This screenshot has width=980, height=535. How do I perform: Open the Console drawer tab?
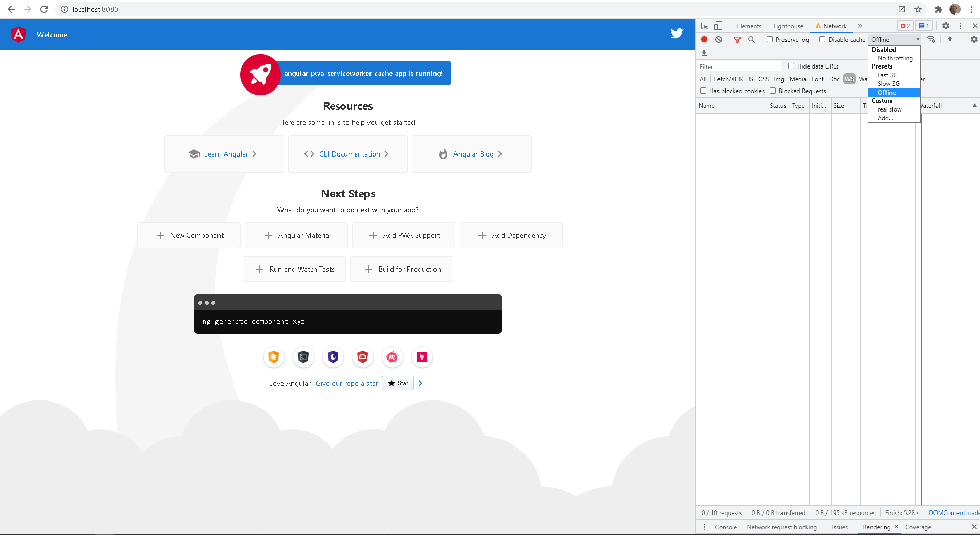coord(726,527)
